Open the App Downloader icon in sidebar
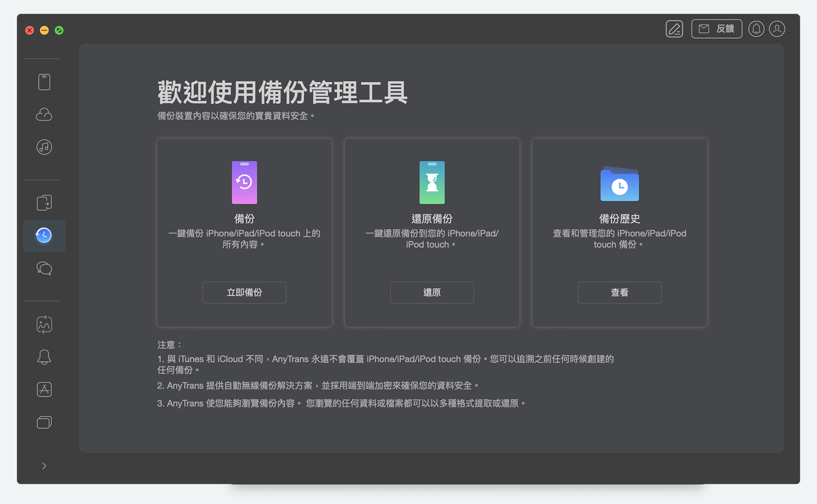 click(x=44, y=390)
